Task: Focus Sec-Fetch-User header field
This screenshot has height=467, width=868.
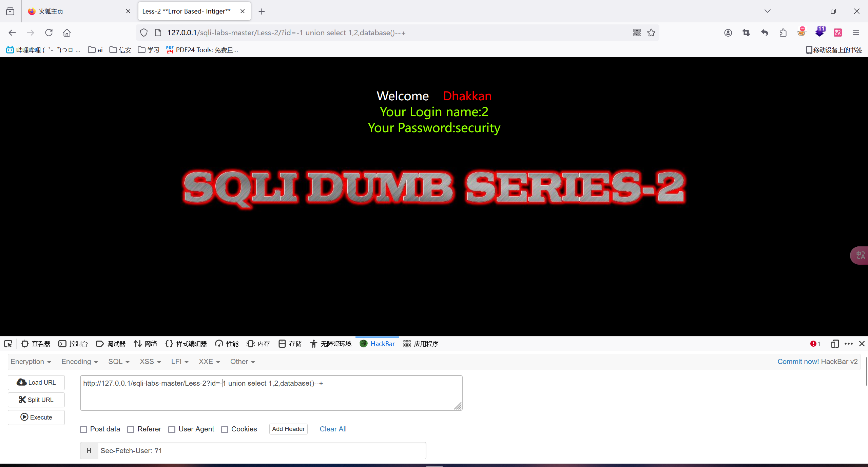Action: (262, 451)
